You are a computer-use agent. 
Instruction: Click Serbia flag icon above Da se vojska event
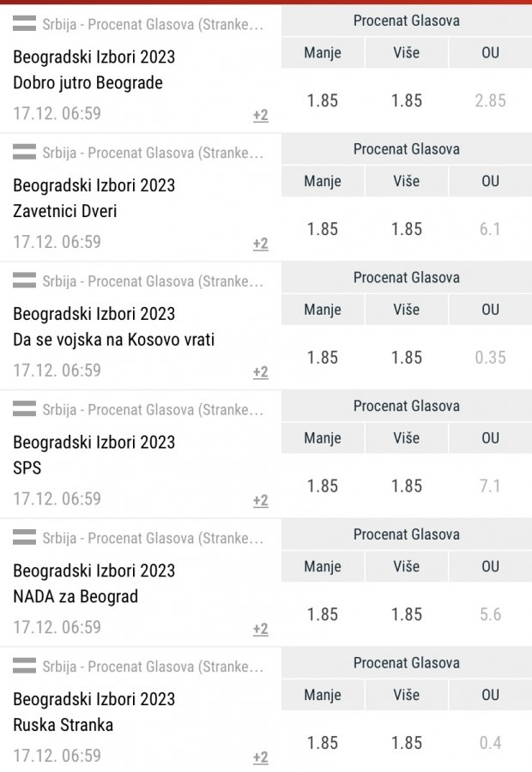pos(24,280)
